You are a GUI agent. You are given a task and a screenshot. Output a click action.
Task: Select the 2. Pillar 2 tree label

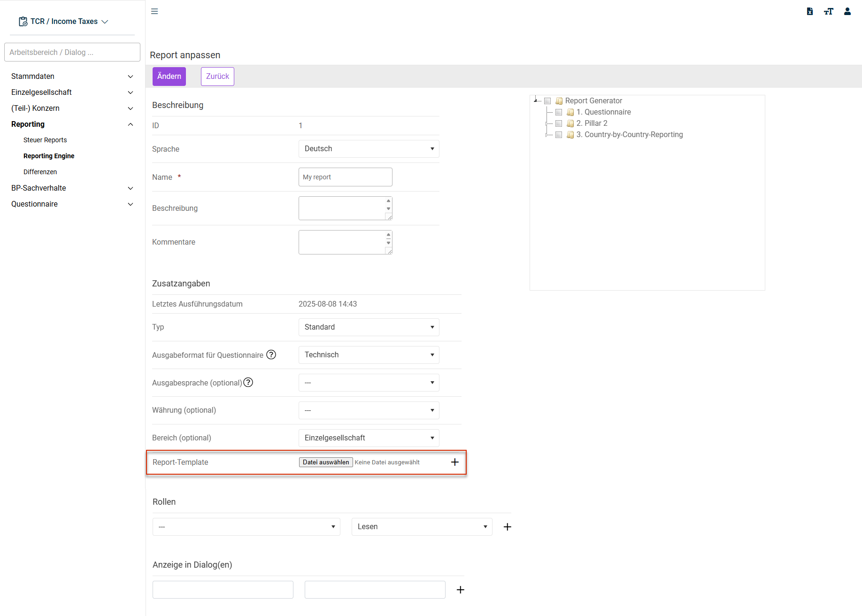(592, 123)
